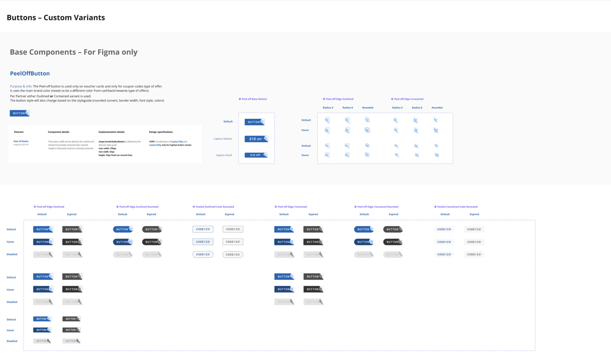Viewport: 611px width, 364px height.
Task: Click Contained Code Revealed CODE123! in Disabled row, Default column
Action: [x=444, y=254]
